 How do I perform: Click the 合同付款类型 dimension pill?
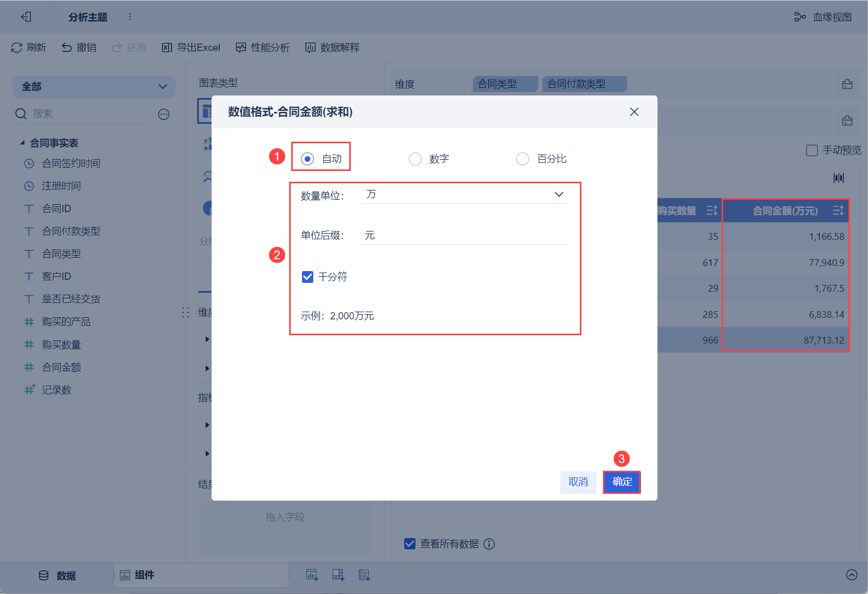pos(584,84)
